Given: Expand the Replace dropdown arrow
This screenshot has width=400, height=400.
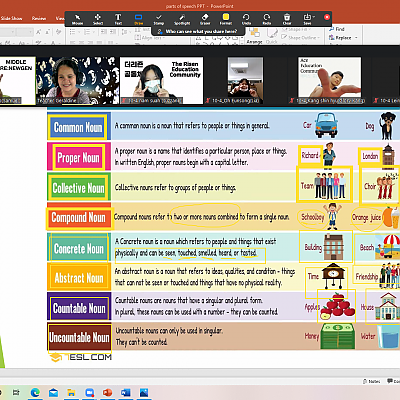Looking at the screenshot, I should (x=356, y=38).
